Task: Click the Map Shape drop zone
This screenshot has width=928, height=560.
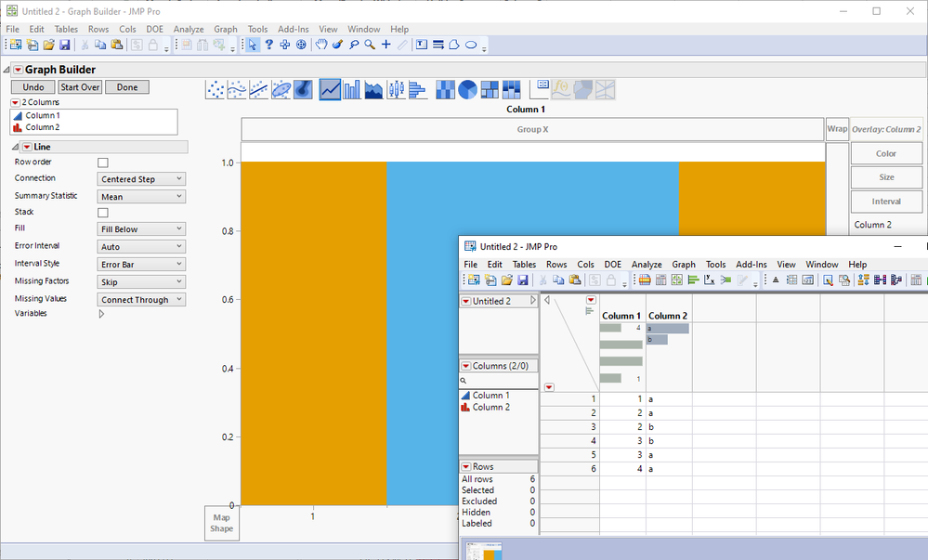Action: pos(222,523)
